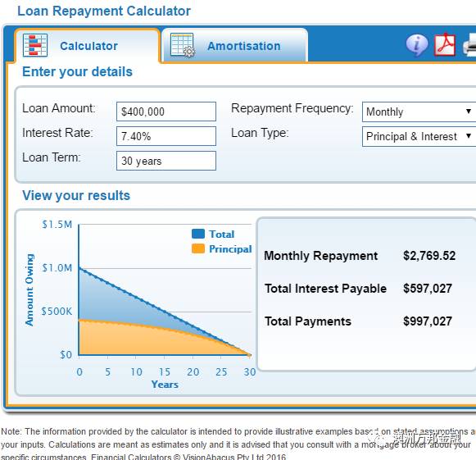Edit the Loan Amount field

tap(166, 112)
